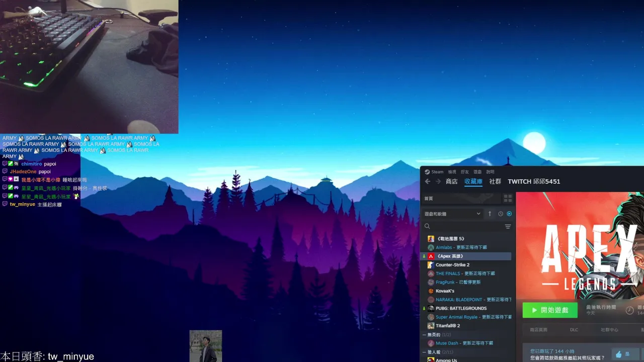The width and height of the screenshot is (644, 362).
Task: Click tw_minyue username in chat
Action: click(23, 205)
